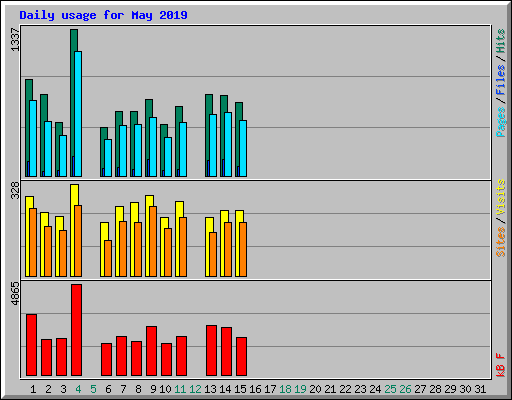Screen dimensions: 512x400
Task: Click the cyan pages bar for day 14
Action: click(228, 145)
